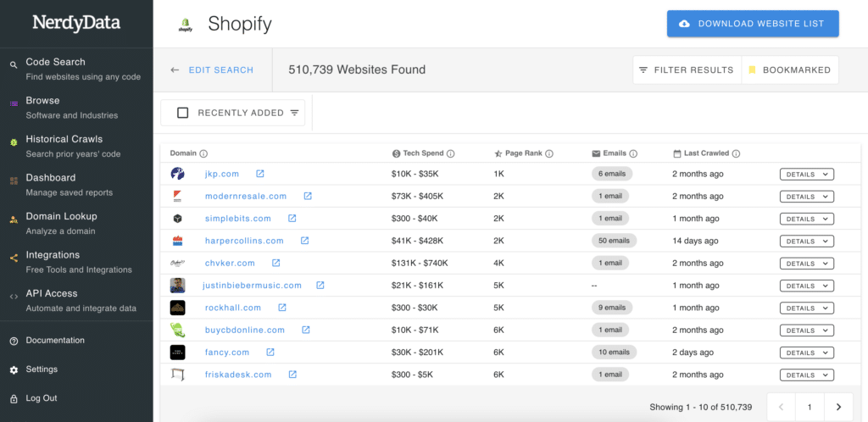Image resolution: width=868 pixels, height=422 pixels.
Task: Click the Domain column info icon
Action: pos(203,153)
